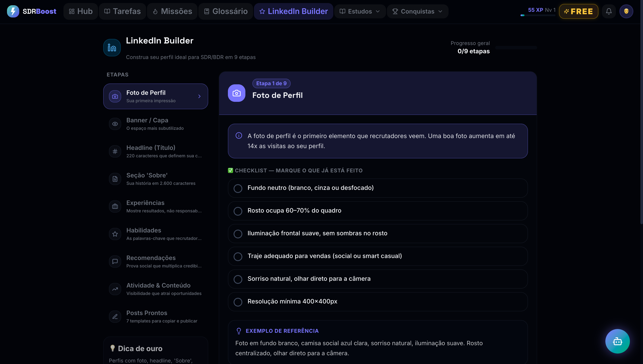Switch to the Tarefas tab

(x=122, y=11)
